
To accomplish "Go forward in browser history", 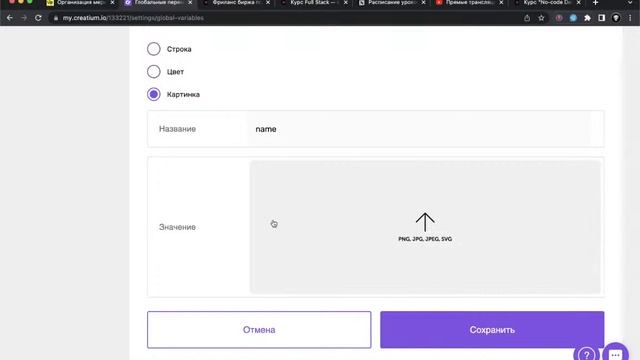I will pos(24,18).
